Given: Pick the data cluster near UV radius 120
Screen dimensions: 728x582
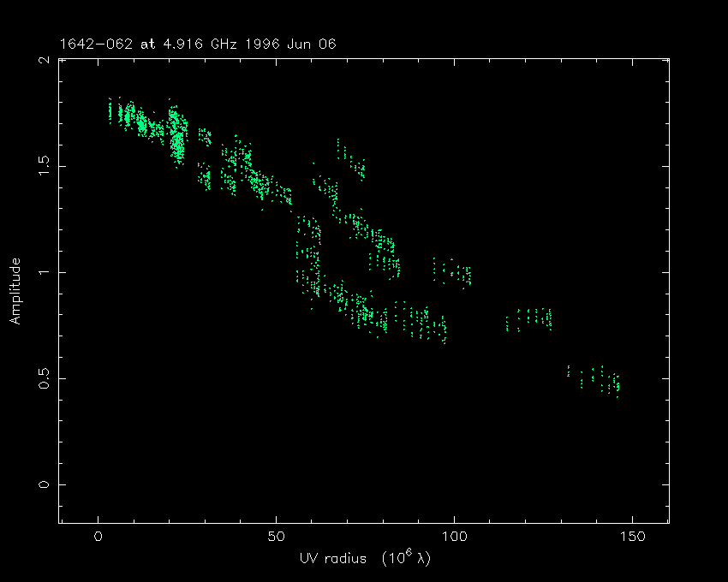Looking at the screenshot, I should [x=531, y=318].
